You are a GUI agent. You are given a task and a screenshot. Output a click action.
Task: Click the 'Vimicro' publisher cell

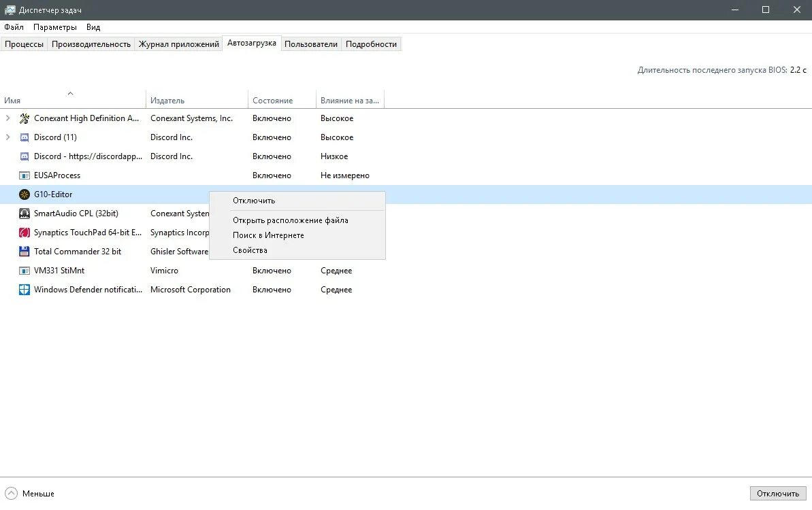click(x=164, y=271)
